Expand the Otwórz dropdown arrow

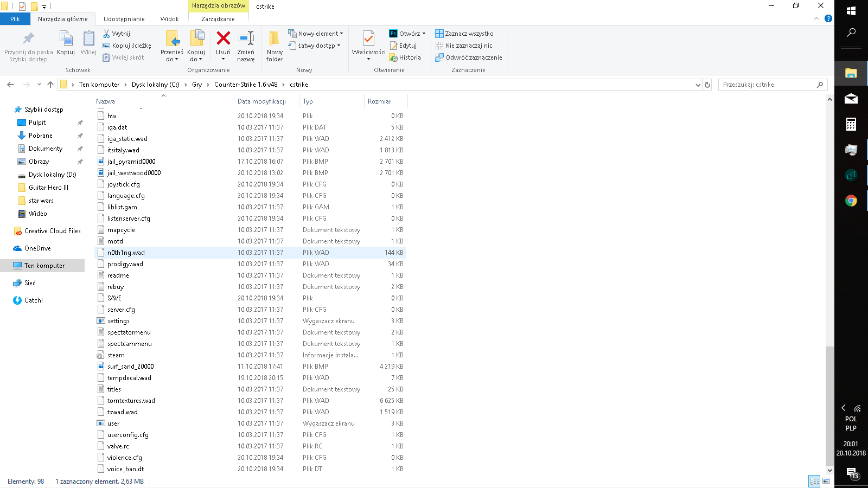click(x=424, y=34)
